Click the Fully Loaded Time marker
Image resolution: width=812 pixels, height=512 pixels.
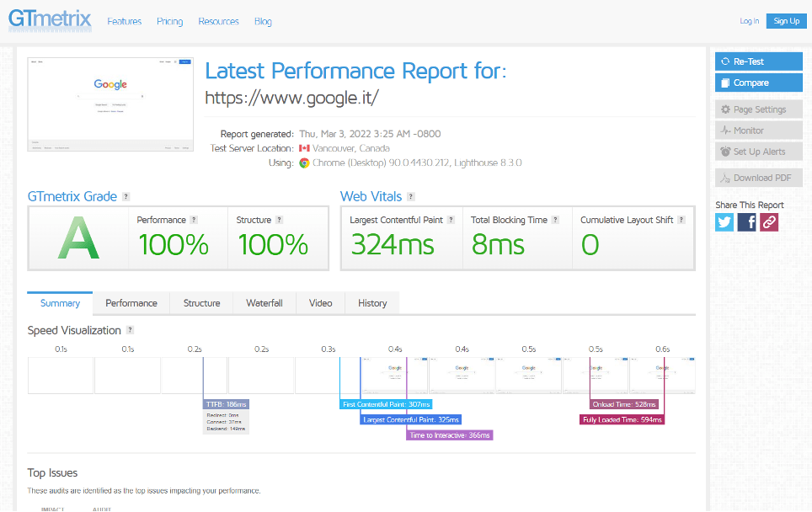click(622, 420)
